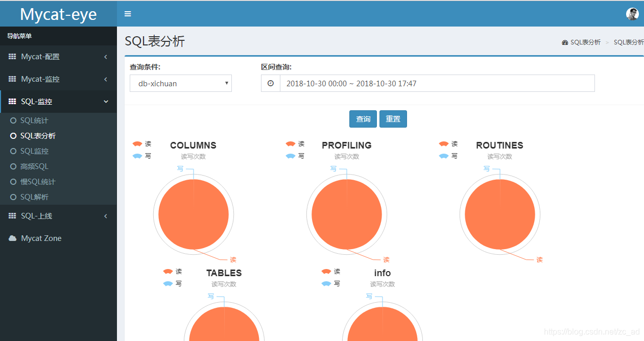
Task: Click the dashboard icon in the breadcrumb
Action: coord(565,42)
